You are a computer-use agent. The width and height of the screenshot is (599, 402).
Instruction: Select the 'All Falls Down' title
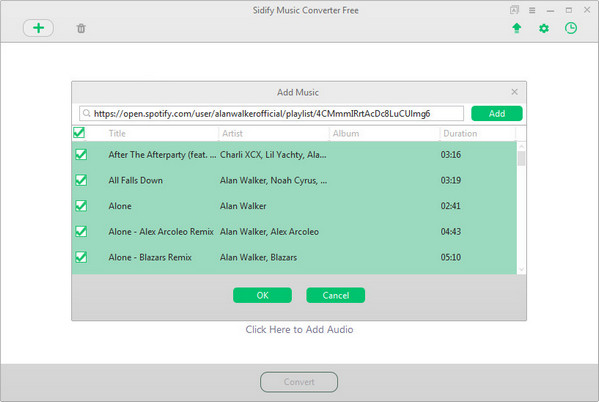[136, 180]
